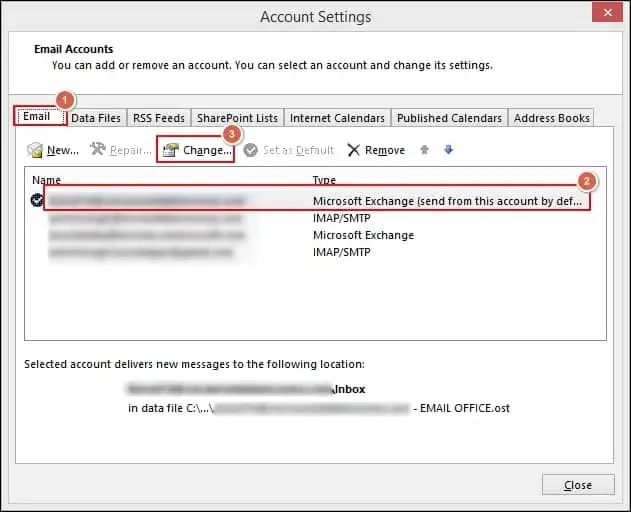The width and height of the screenshot is (631, 512).
Task: Close the dialog with Close button
Action: (578, 485)
